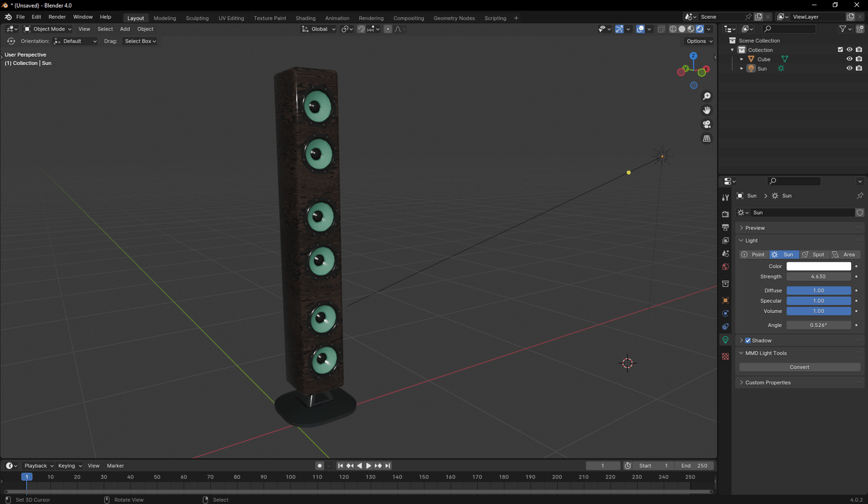Open the Drag Select Box dropdown
868x504 pixels.
tap(140, 41)
